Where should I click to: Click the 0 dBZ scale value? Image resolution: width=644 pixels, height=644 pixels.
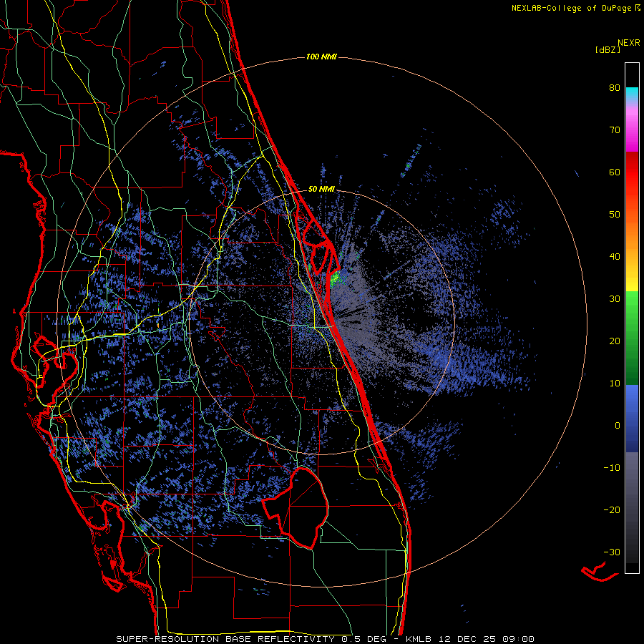coord(618,426)
